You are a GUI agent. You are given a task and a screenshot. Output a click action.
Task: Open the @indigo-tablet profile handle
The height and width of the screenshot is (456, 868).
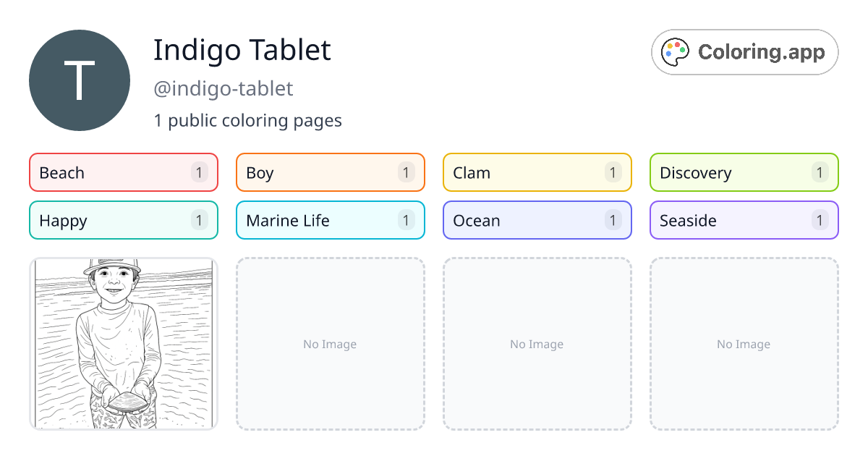pos(223,89)
